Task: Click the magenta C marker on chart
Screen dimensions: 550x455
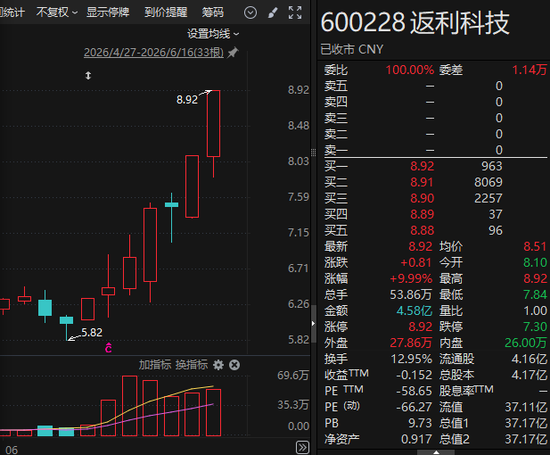Action: pos(108,348)
